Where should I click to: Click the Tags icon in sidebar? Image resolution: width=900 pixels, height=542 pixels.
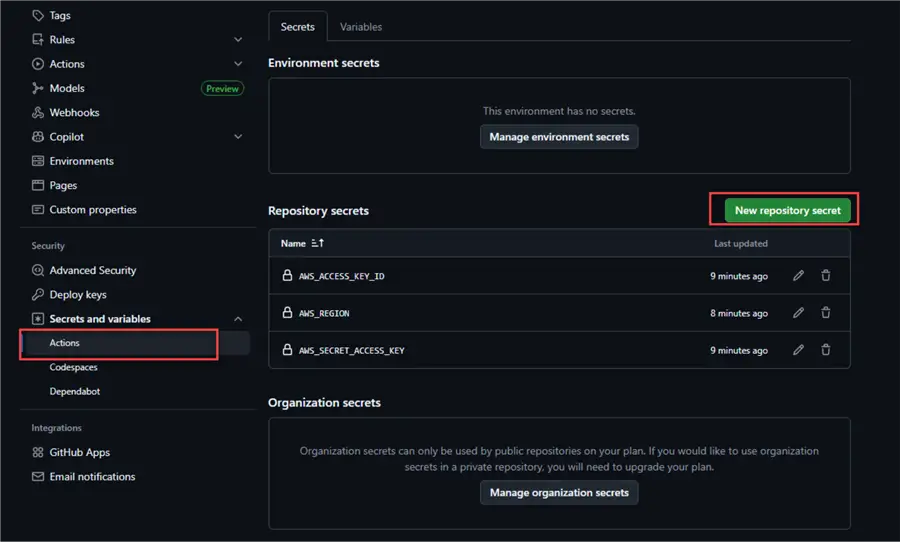[38, 16]
